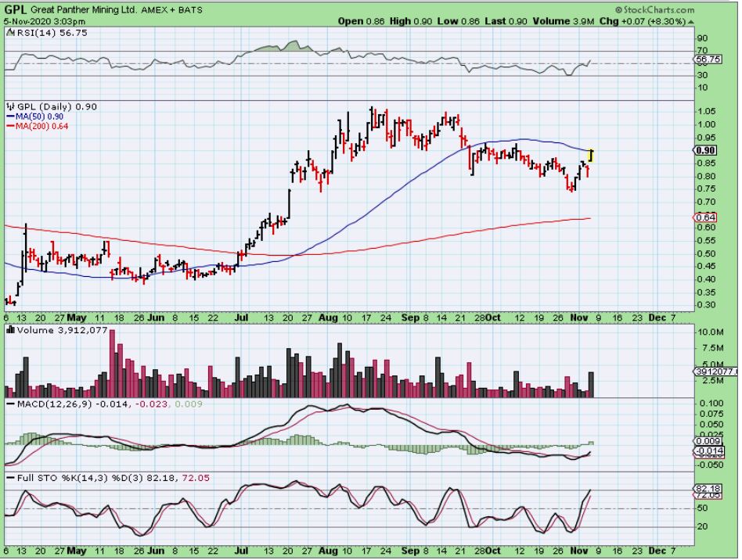This screenshot has width=742, height=560.
Task: Select the GPL ticker symbol in title
Action: point(16,10)
